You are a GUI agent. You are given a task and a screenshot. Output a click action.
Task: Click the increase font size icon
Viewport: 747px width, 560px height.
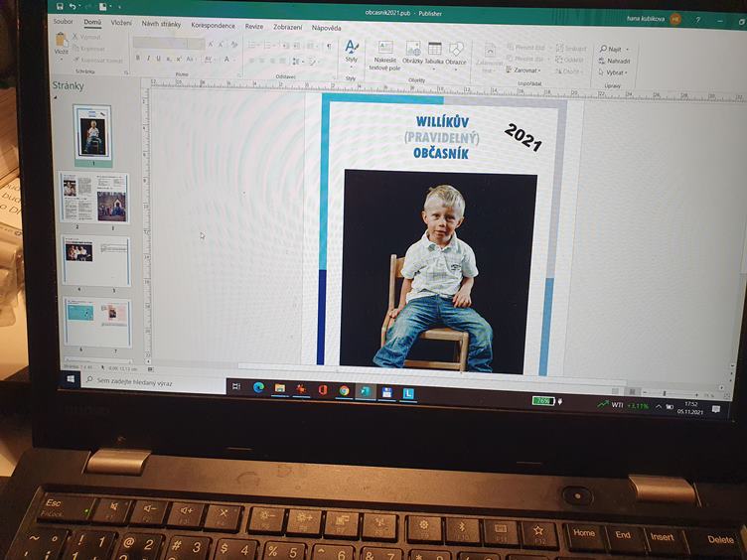pyautogui.click(x=211, y=45)
